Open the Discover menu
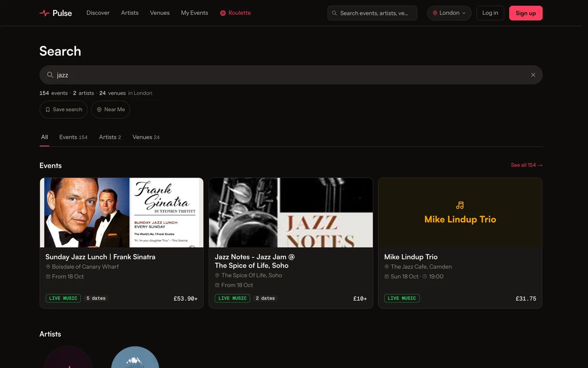Viewport: 588px width, 368px height. point(98,13)
